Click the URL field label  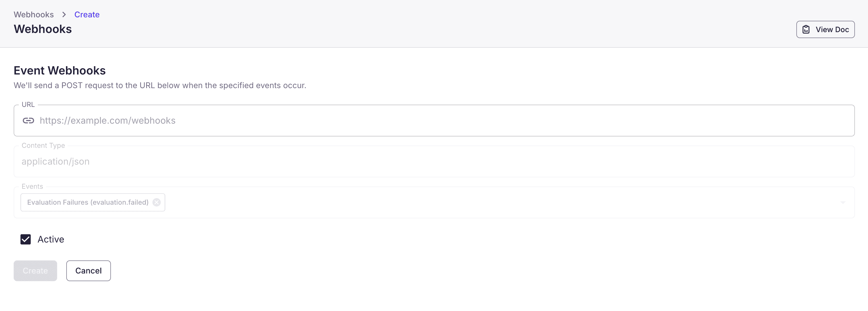click(28, 104)
